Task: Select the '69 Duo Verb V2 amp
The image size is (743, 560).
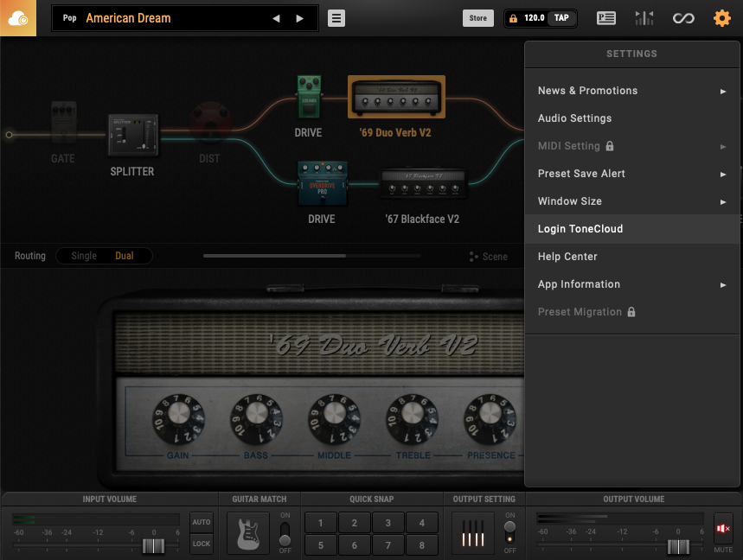Action: tap(396, 97)
